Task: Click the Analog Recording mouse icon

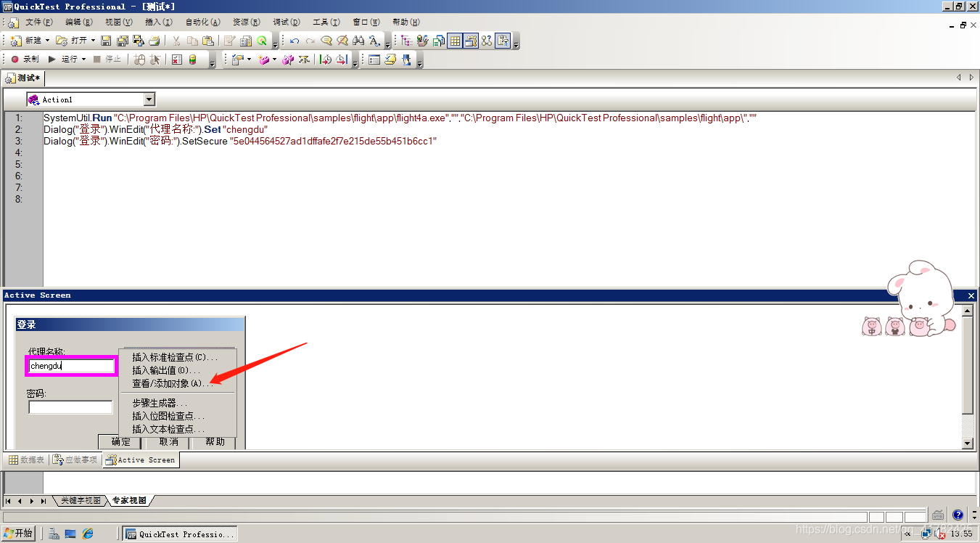Action: (x=139, y=60)
